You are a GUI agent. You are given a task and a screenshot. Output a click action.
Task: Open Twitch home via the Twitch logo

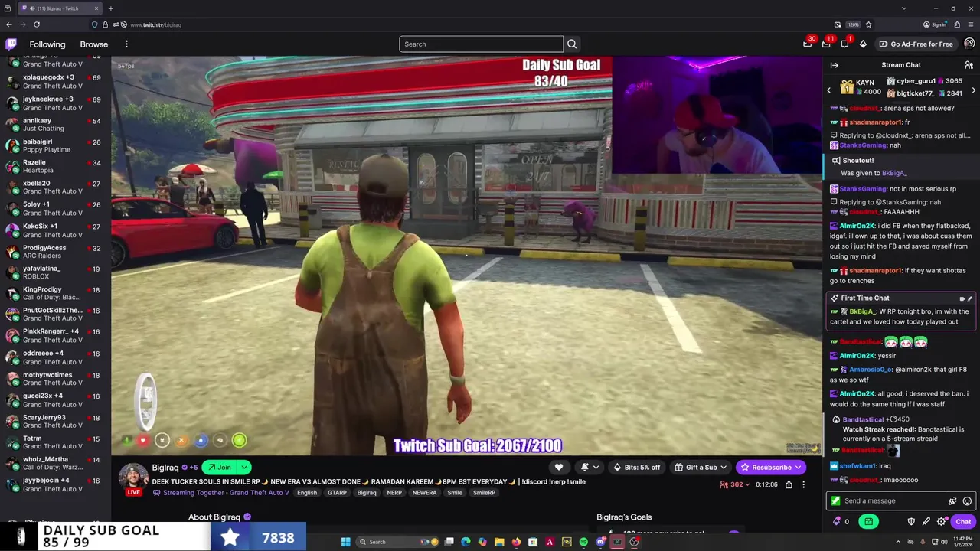tap(10, 44)
